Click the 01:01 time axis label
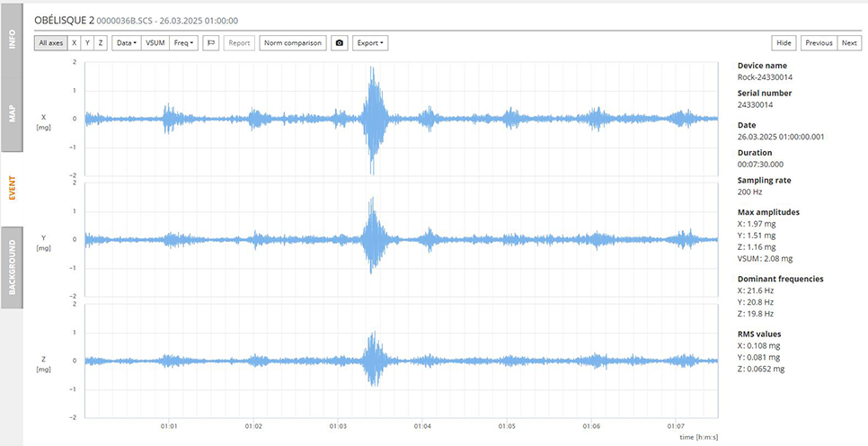Screen dimensions: 868x446 169,427
